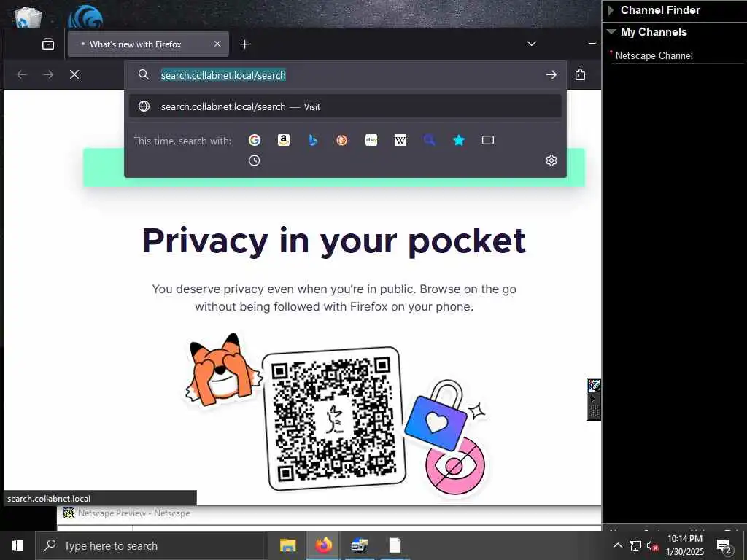Open Recycle Bin on the desktop
This screenshot has height=560, width=747.
pos(28,17)
